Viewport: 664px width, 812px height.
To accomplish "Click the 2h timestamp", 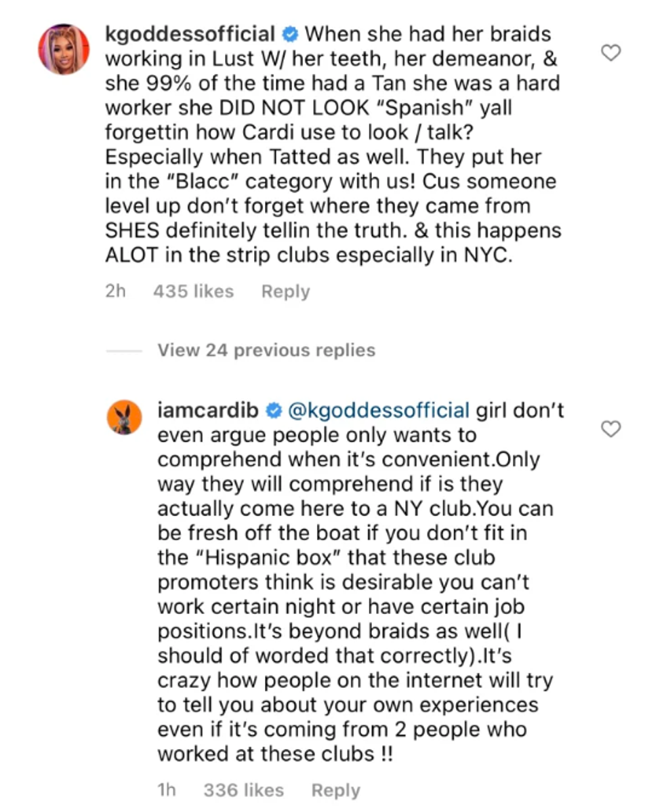I will coord(115,291).
